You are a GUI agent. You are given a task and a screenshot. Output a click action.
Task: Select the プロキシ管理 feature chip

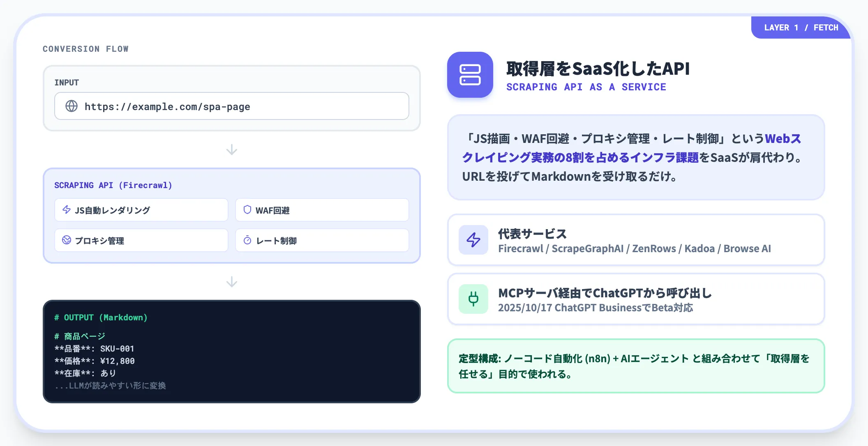point(141,240)
